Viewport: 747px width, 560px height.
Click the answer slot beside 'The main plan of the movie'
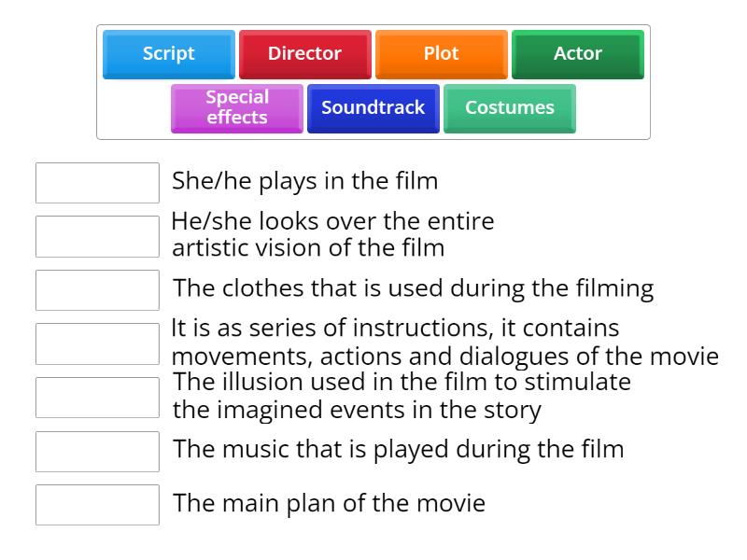click(97, 506)
